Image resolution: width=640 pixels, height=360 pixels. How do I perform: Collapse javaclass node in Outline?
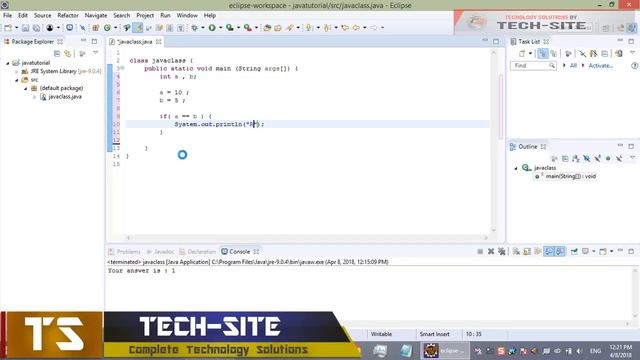pyautogui.click(x=516, y=168)
